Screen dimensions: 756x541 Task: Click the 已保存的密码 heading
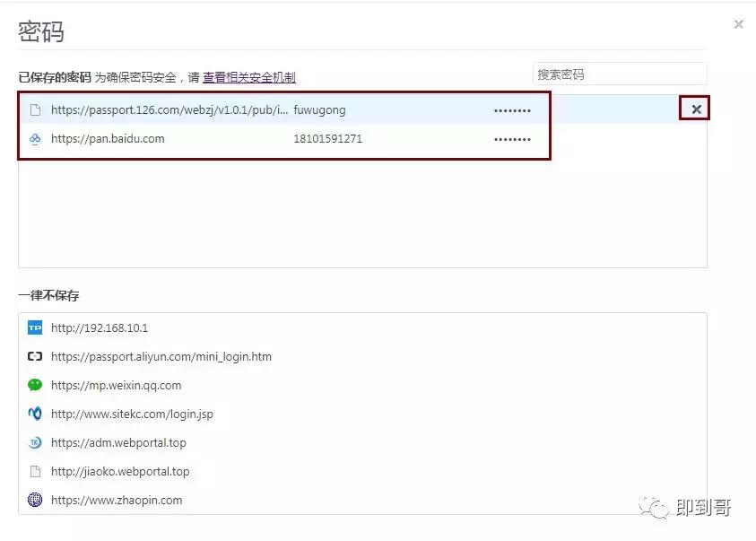(x=55, y=77)
